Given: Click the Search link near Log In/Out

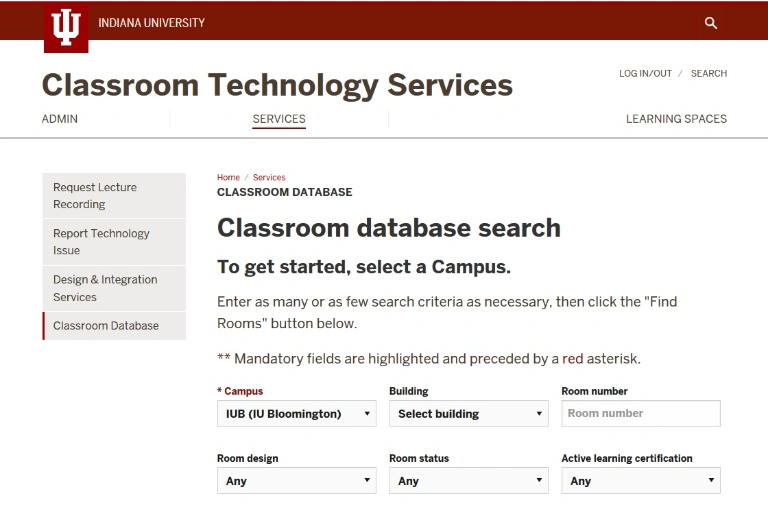Looking at the screenshot, I should tap(708, 74).
